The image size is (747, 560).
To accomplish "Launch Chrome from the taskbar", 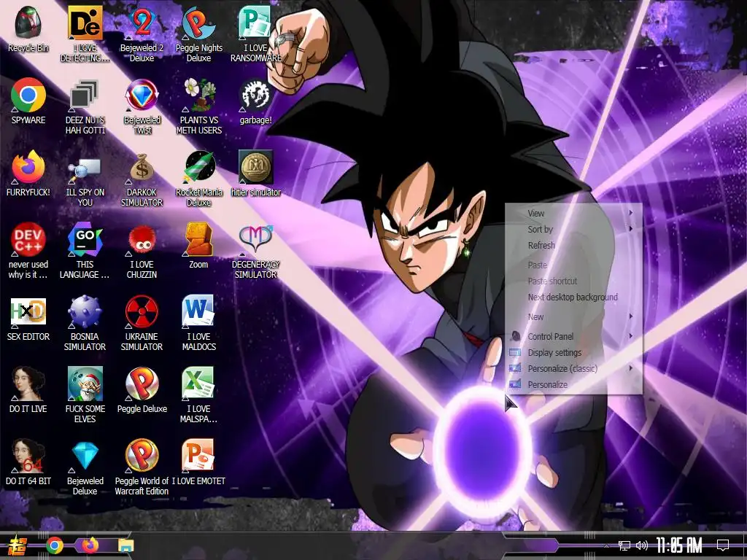I will pos(54,545).
